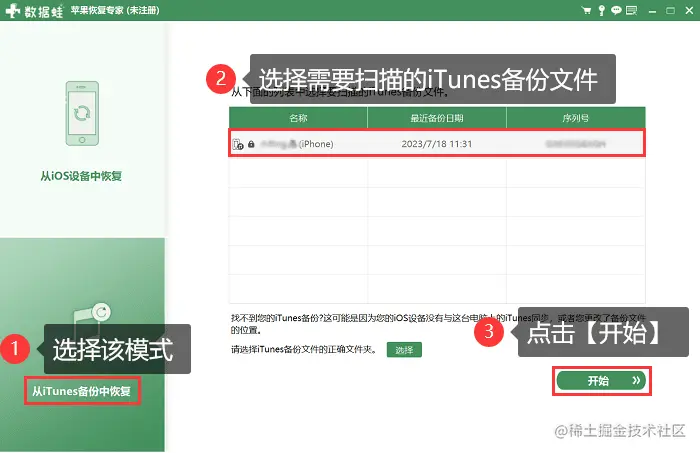Switch to 从iOS设备中恢复 mode
This screenshot has width=700, height=453.
(81, 176)
